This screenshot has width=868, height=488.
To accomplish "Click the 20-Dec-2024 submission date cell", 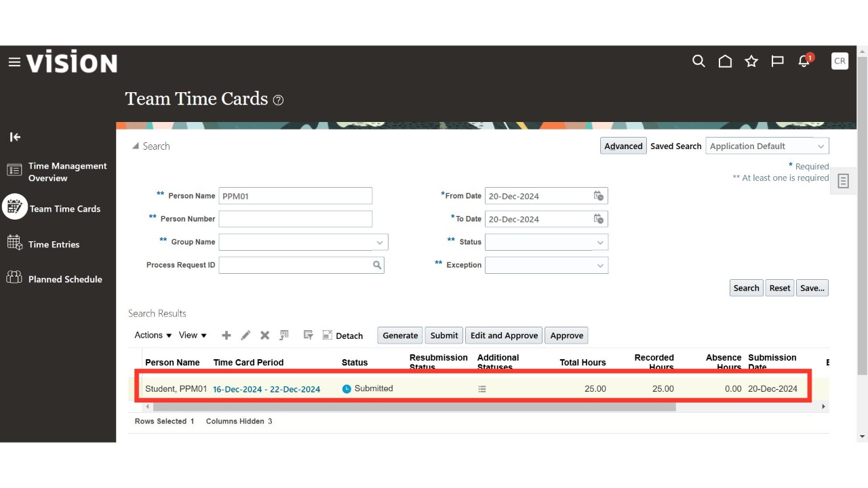I will (x=772, y=389).
